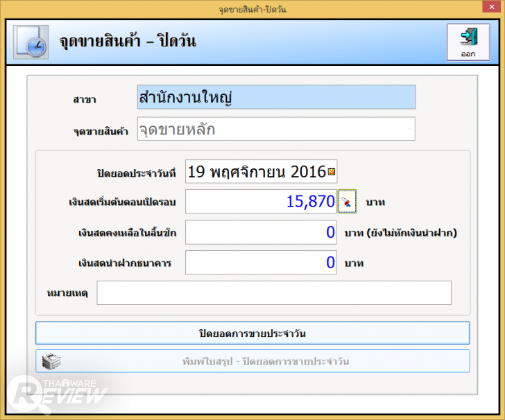This screenshot has height=420, width=505.
Task: Click the เงินสดเริ่มต้นตอนเปิดรอบ label
Action: 122,202
